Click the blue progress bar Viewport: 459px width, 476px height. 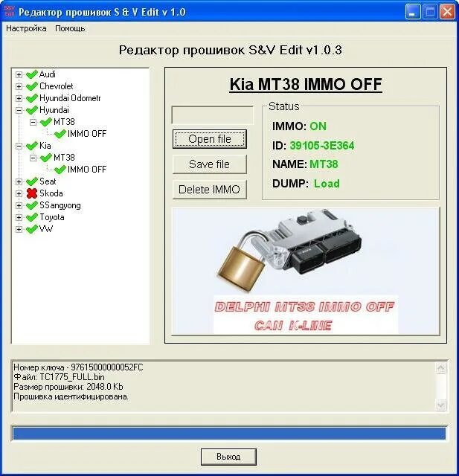229,433
